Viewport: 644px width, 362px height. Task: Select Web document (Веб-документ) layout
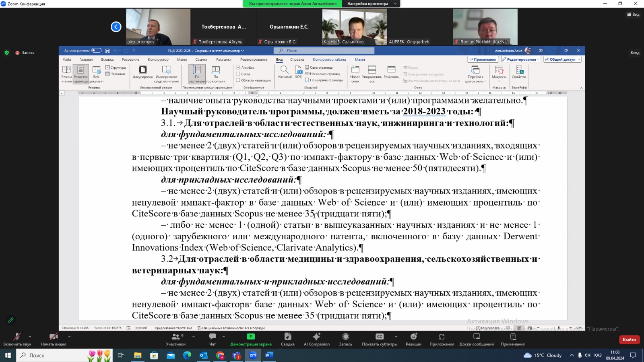pyautogui.click(x=97, y=74)
